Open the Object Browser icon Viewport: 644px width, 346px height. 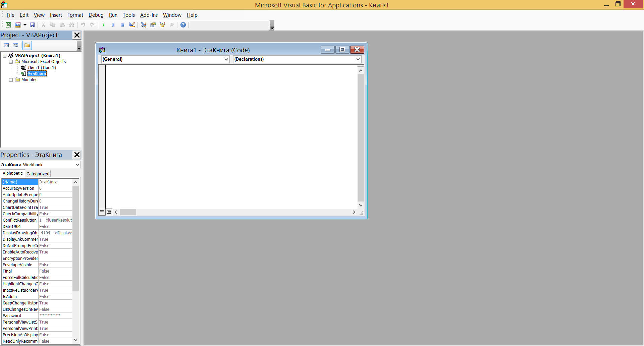[162, 25]
